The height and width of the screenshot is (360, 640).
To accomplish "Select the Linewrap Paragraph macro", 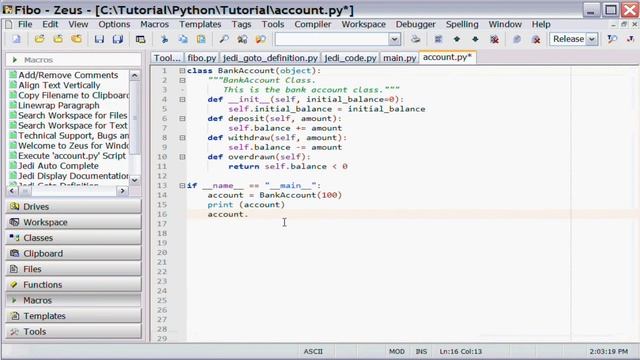I will tap(54, 105).
